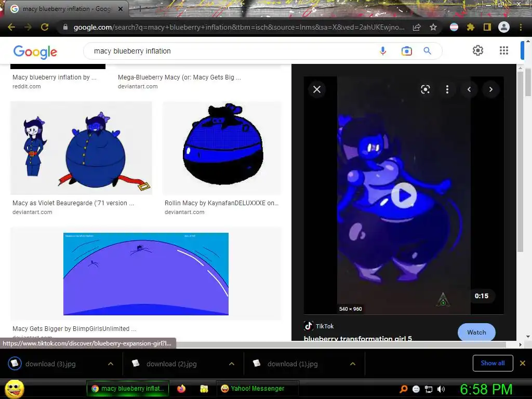
Task: Open the yellow folder taskbar icon
Action: pyautogui.click(x=204, y=389)
